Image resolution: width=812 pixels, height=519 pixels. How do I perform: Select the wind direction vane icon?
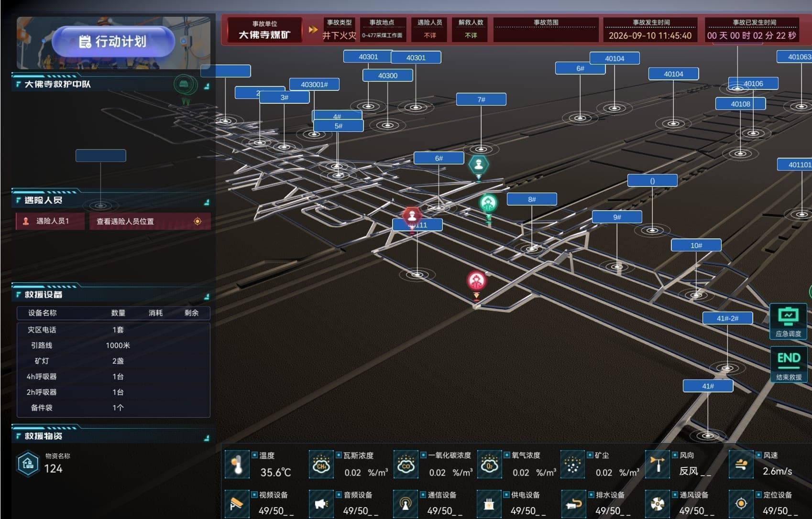tap(658, 465)
